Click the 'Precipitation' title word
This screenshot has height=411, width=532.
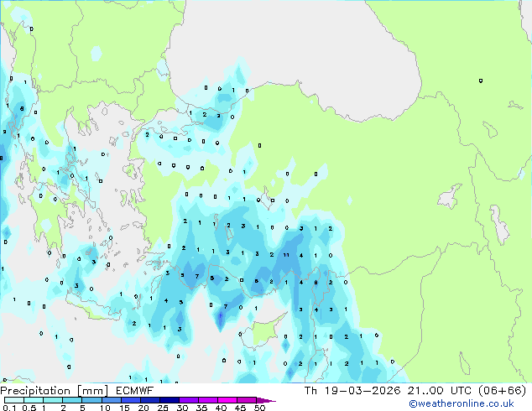35,391
